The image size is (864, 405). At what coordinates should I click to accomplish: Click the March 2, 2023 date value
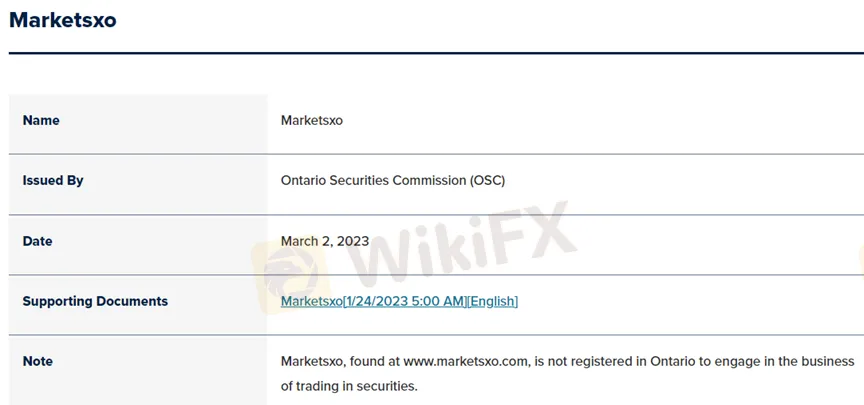325,241
